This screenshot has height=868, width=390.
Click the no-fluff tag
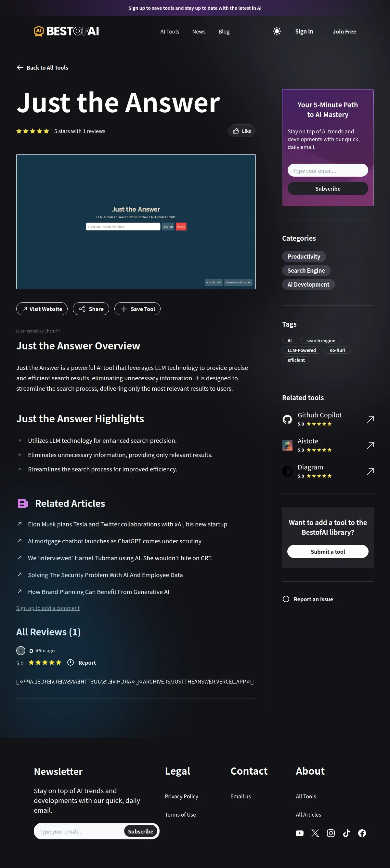click(337, 350)
